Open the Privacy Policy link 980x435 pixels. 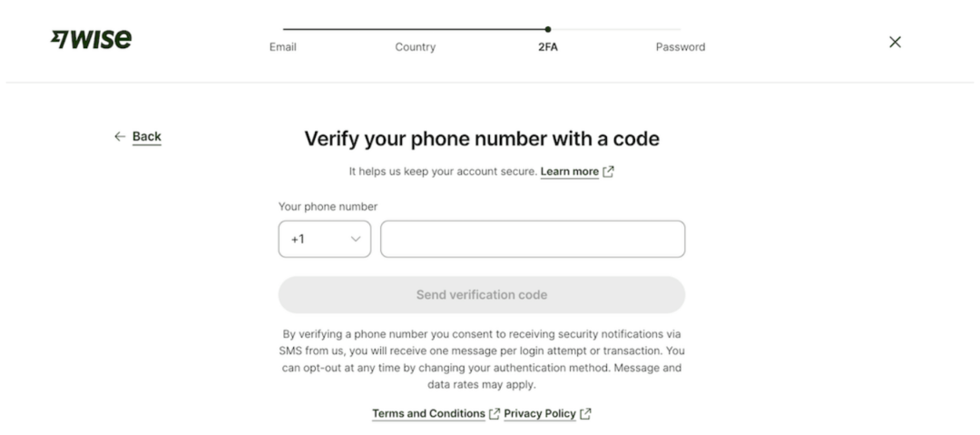(x=540, y=414)
